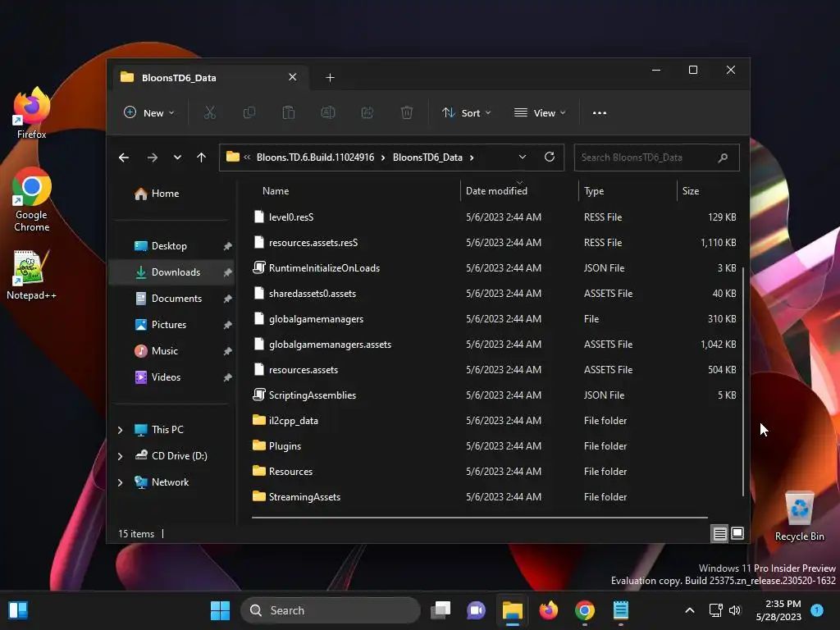
Task: Click the Cut scissors icon in toolbar
Action: click(x=209, y=112)
